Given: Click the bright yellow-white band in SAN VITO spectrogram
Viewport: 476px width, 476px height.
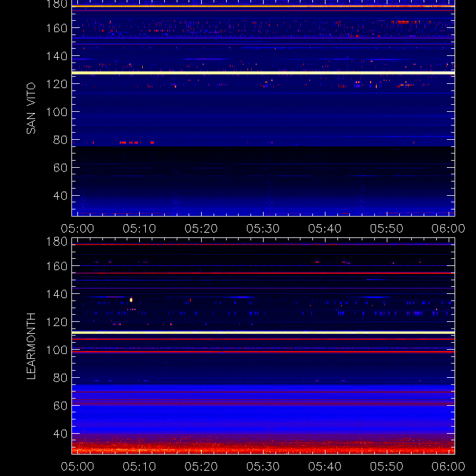Looking at the screenshot, I should click(263, 73).
